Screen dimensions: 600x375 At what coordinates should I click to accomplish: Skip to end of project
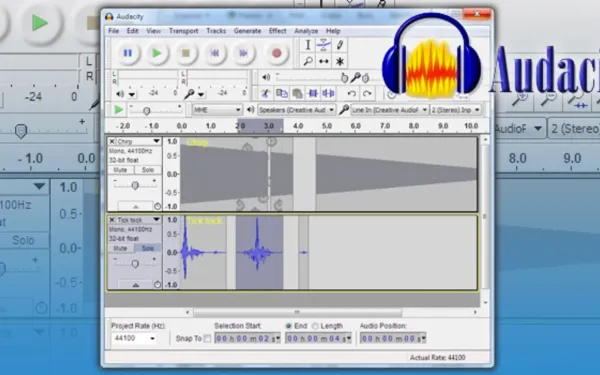tap(243, 53)
